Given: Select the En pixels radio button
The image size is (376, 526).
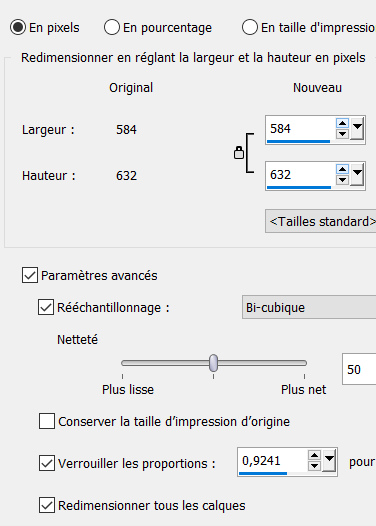Looking at the screenshot, I should pos(18,27).
